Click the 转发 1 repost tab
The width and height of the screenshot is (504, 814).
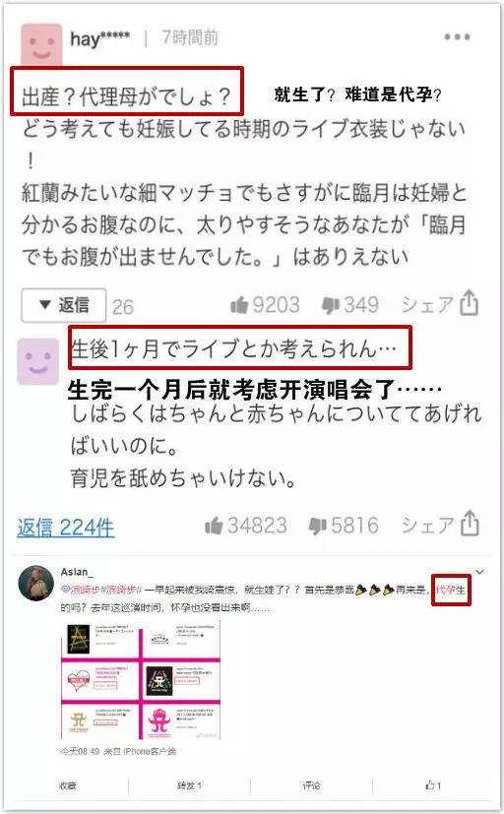189,785
